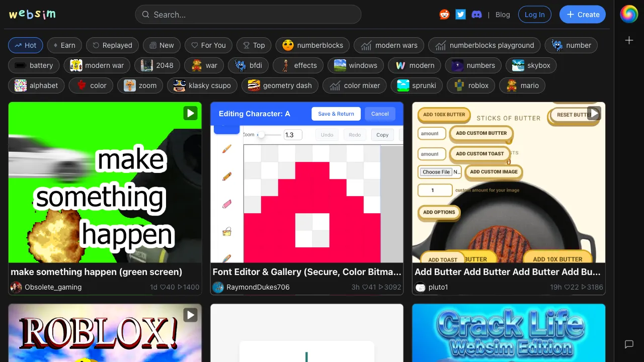Open the Blog link
Viewport: 644px width, 362px height.
pos(503,15)
